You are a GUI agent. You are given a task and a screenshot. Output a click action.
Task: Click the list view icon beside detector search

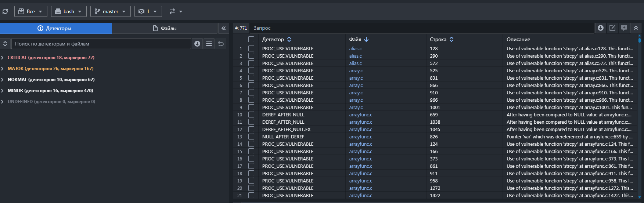[209, 44]
